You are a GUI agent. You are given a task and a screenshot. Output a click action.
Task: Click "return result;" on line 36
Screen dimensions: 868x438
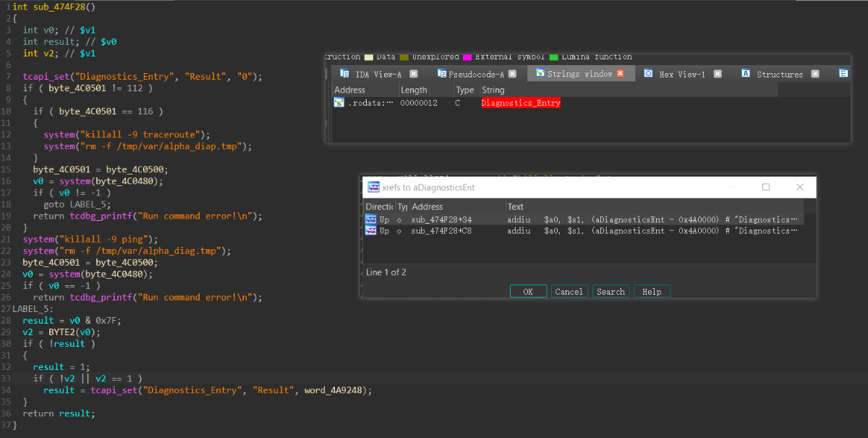pyautogui.click(x=59, y=413)
